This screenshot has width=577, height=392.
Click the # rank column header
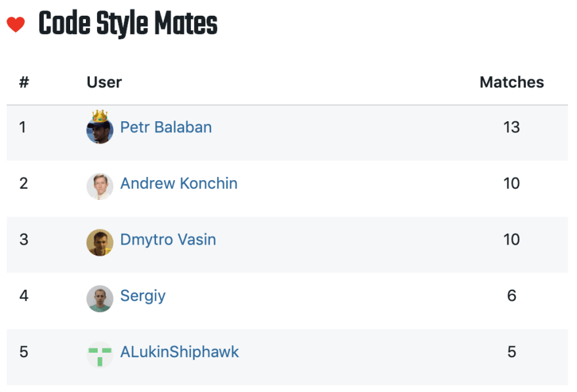(24, 82)
